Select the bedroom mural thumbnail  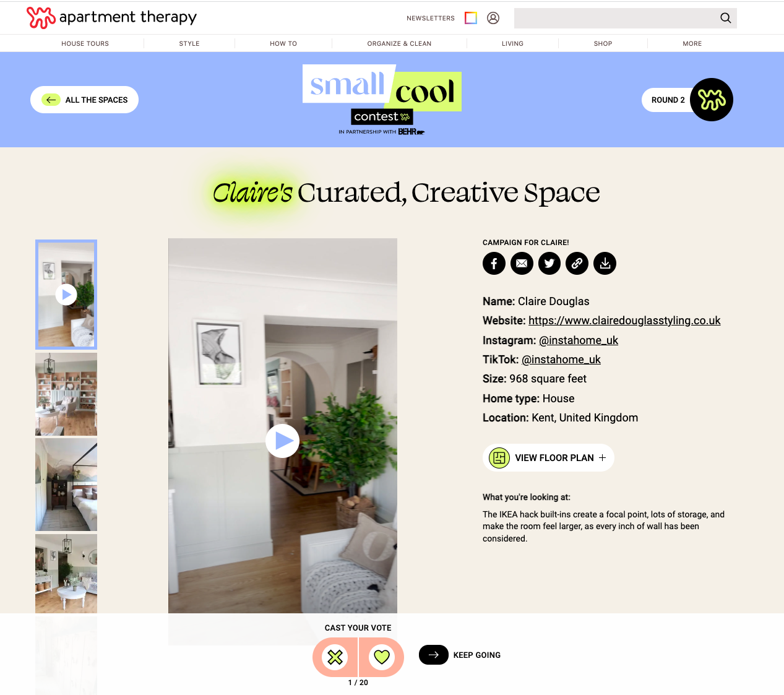(x=66, y=485)
